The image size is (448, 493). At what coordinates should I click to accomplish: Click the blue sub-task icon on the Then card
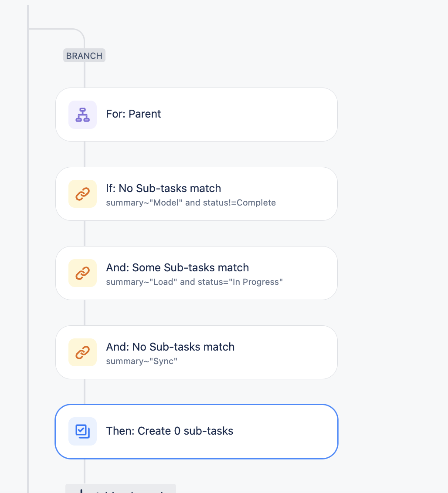click(x=82, y=431)
